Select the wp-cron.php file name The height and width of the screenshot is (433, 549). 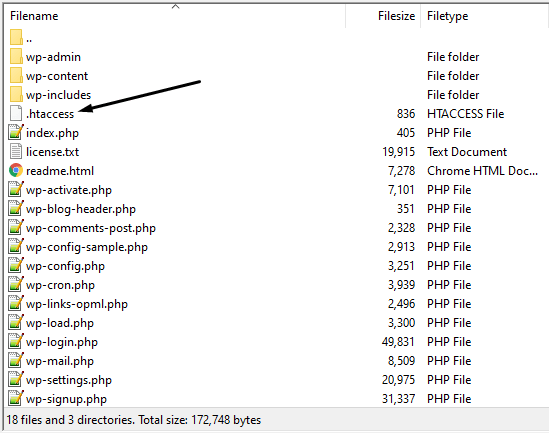point(60,285)
